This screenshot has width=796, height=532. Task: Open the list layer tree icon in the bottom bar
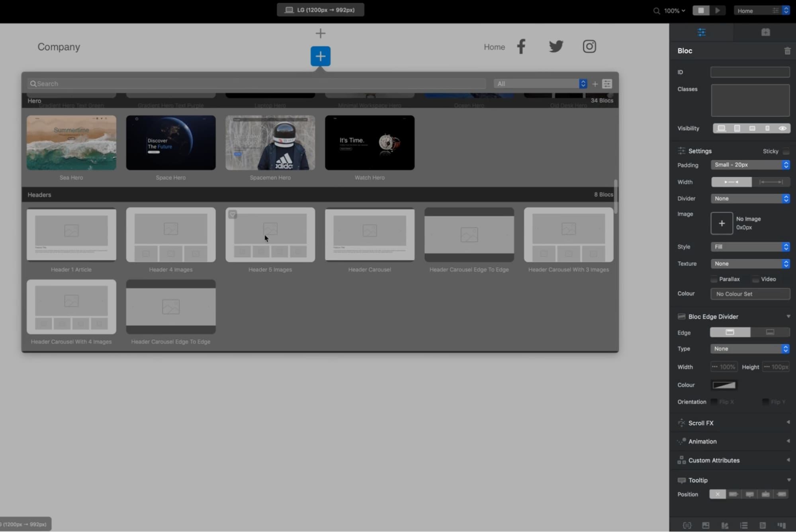pyautogui.click(x=743, y=525)
